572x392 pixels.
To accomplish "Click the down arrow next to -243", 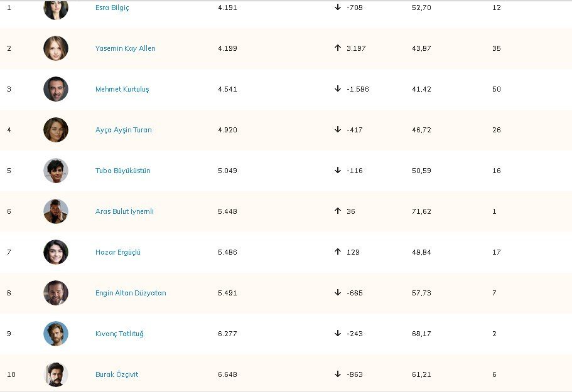I will 338,334.
